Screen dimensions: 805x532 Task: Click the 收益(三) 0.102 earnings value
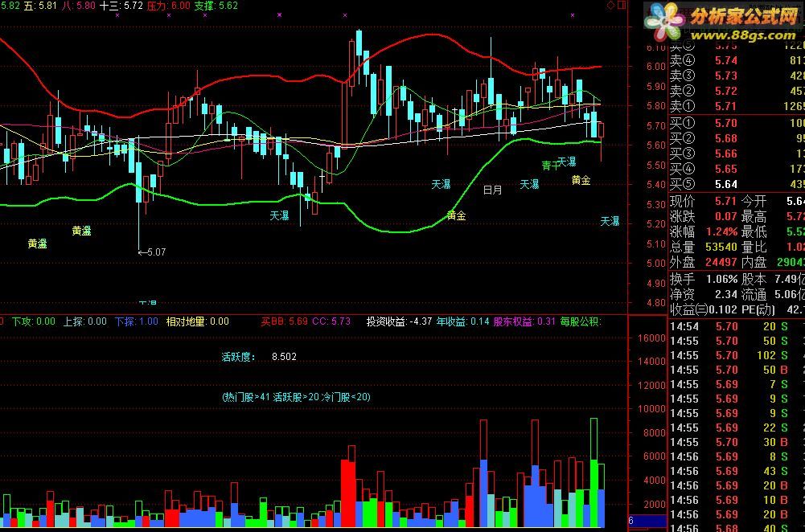[704, 310]
